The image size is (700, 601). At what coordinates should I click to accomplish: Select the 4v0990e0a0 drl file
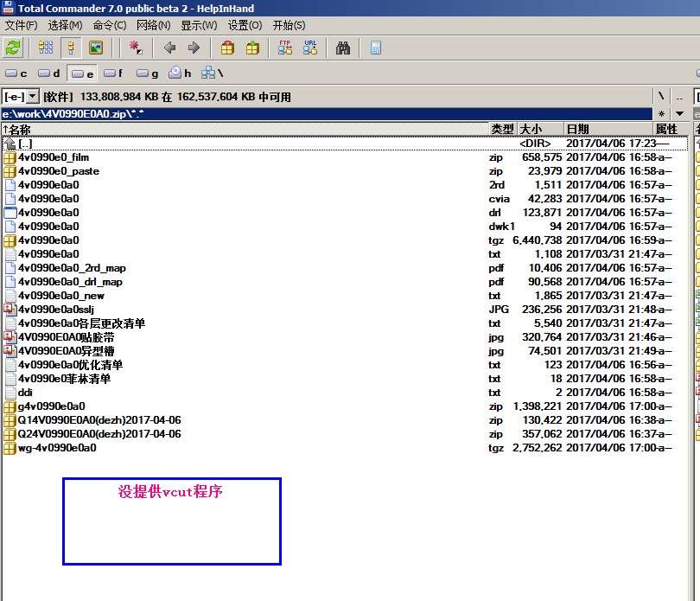coord(345,213)
